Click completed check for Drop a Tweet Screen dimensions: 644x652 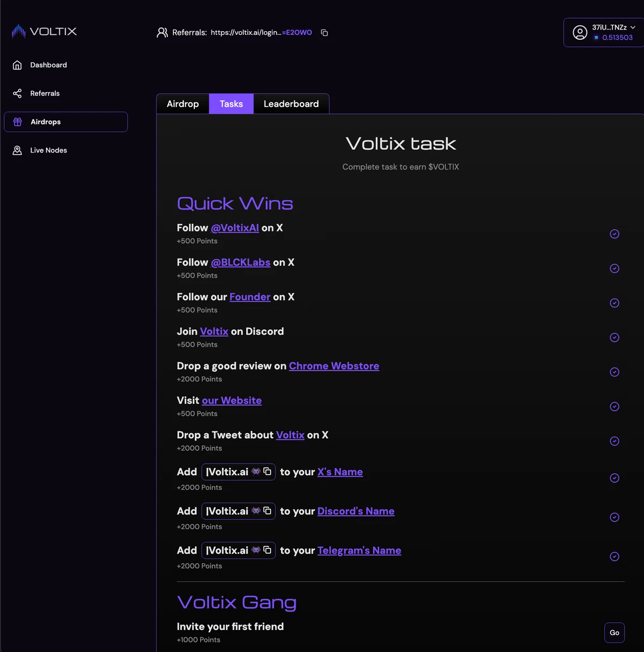coord(614,441)
